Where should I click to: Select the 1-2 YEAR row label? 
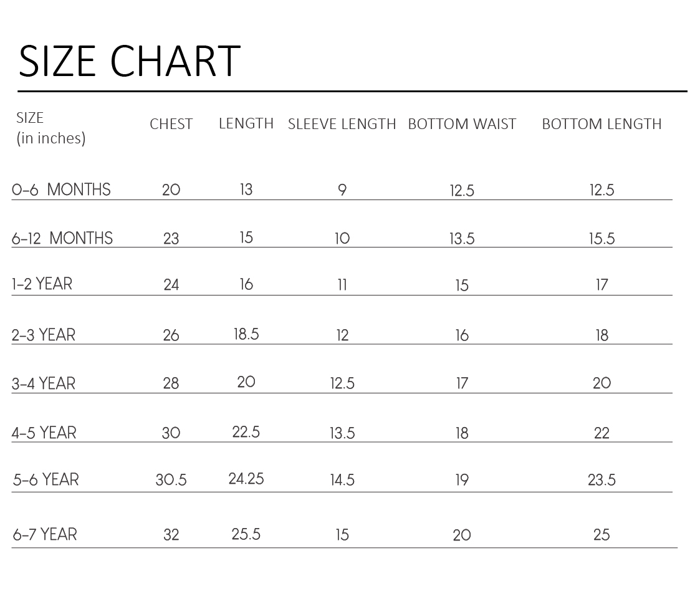click(x=42, y=284)
